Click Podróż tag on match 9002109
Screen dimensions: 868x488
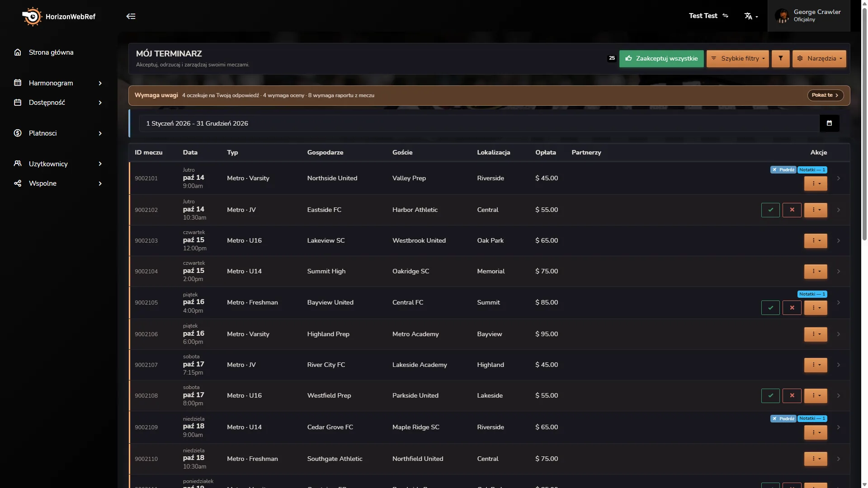(x=783, y=419)
